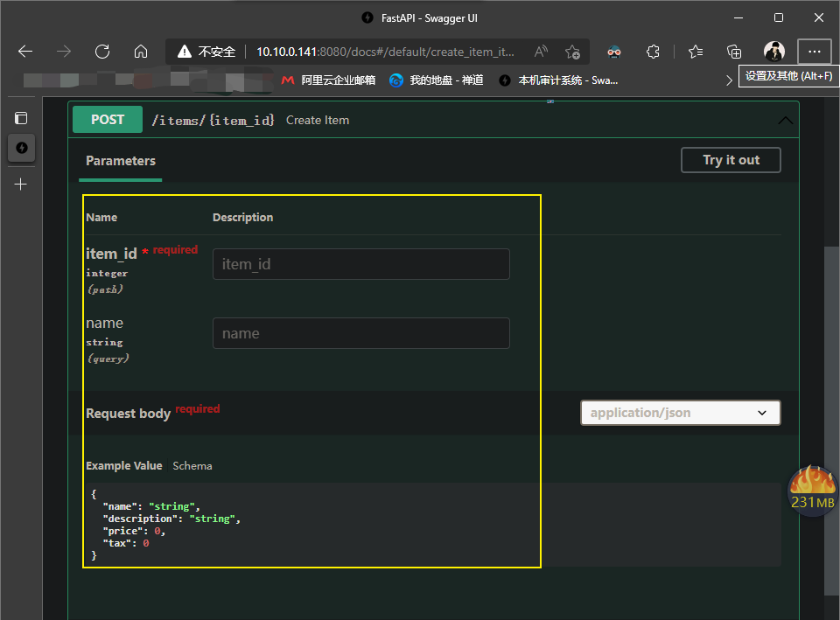The width and height of the screenshot is (840, 620).
Task: Switch to the Schema tab
Action: point(192,466)
